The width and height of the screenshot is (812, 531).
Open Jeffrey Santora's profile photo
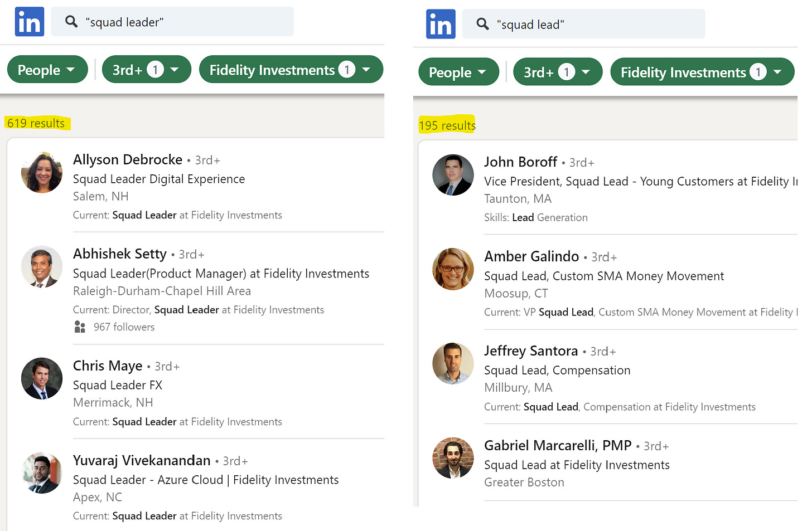click(x=453, y=363)
